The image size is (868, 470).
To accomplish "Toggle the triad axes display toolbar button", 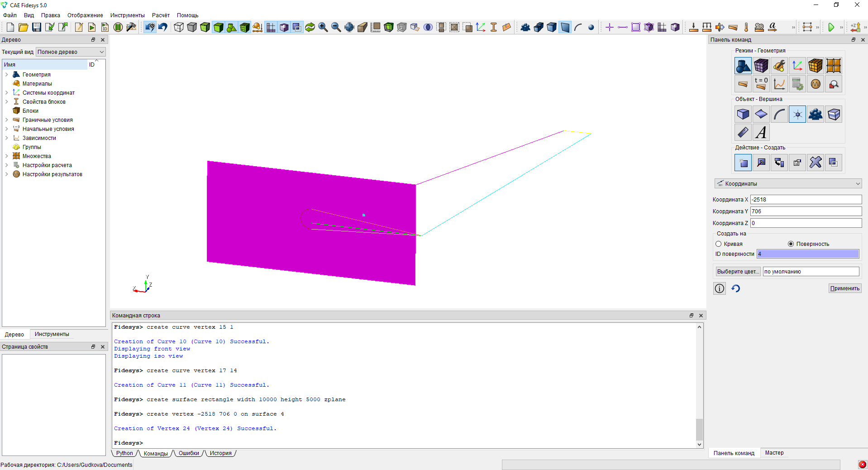I will (x=481, y=27).
